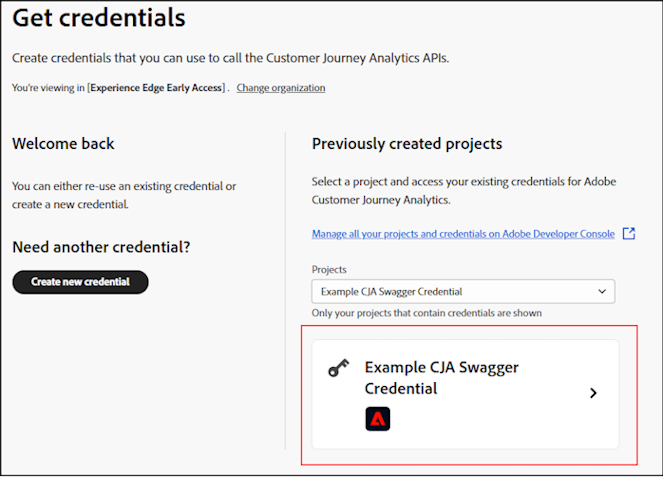663x477 pixels.
Task: Click the Need another credential? heading
Action: [x=101, y=247]
